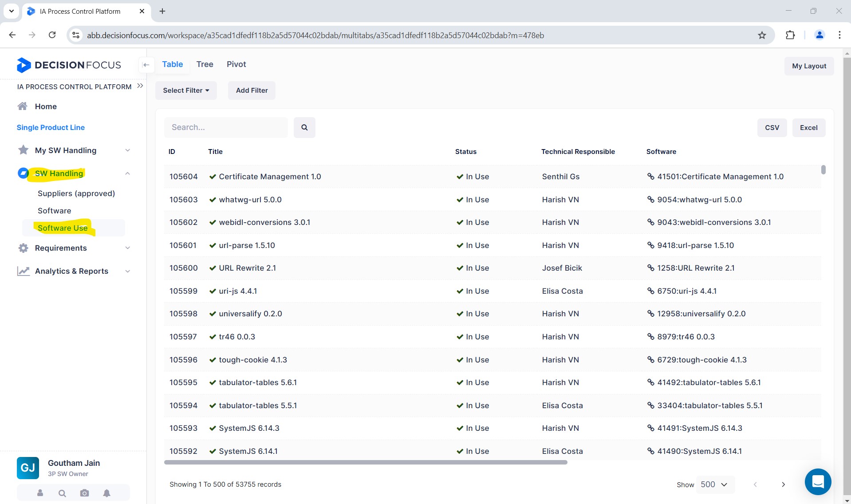Image resolution: width=851 pixels, height=504 pixels.
Task: Click the Technical Responsible column header
Action: (578, 152)
